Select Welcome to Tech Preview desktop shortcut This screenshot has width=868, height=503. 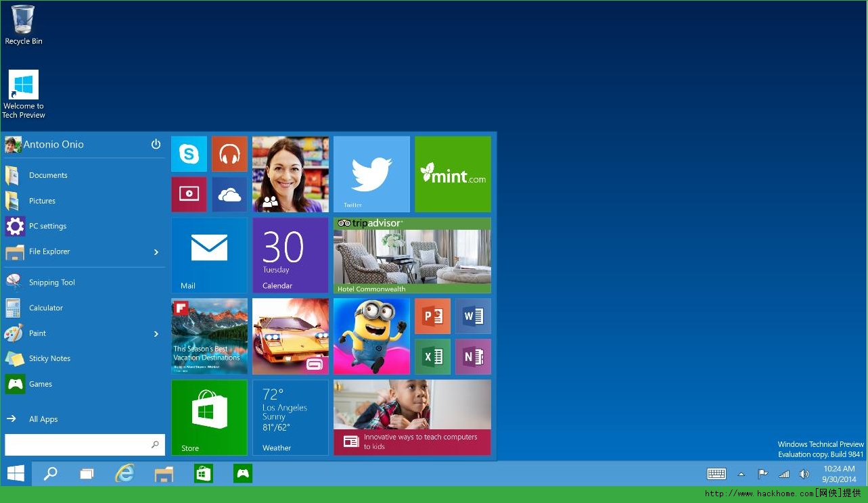click(x=24, y=95)
